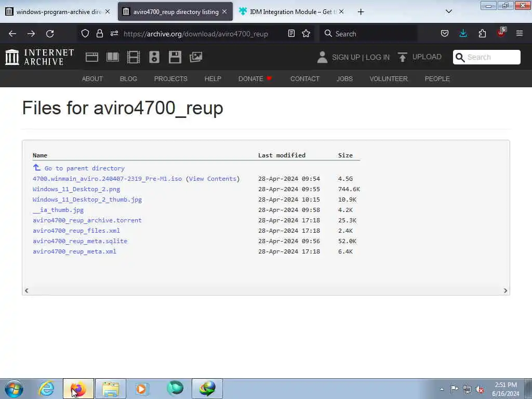Click the SIGN UP link

346,57
